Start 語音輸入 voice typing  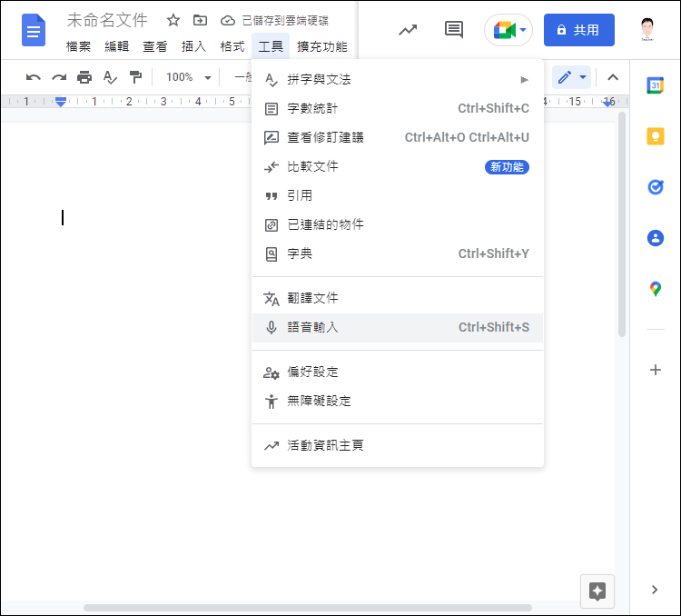click(x=398, y=328)
